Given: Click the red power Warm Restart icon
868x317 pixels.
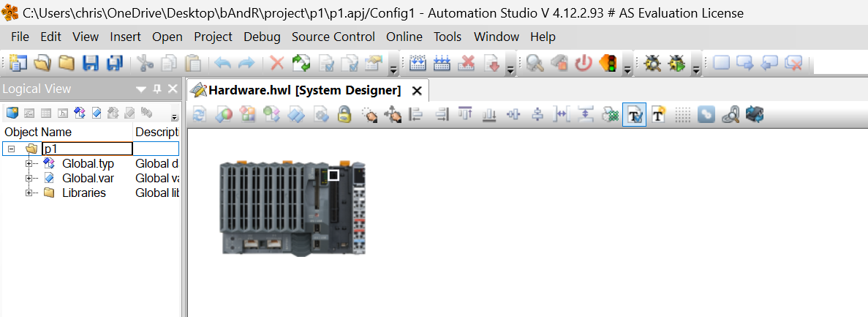Looking at the screenshot, I should [x=584, y=63].
